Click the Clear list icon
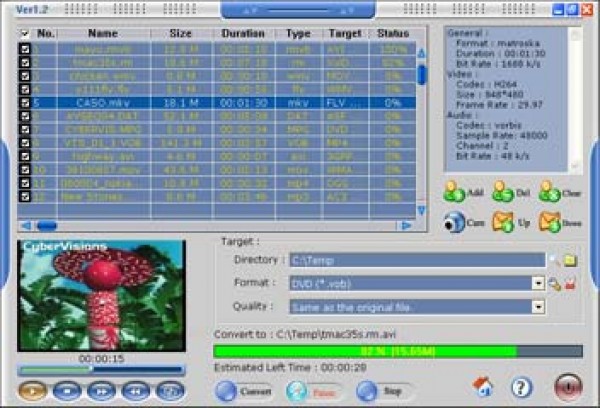This screenshot has width=600, height=408. tap(549, 192)
